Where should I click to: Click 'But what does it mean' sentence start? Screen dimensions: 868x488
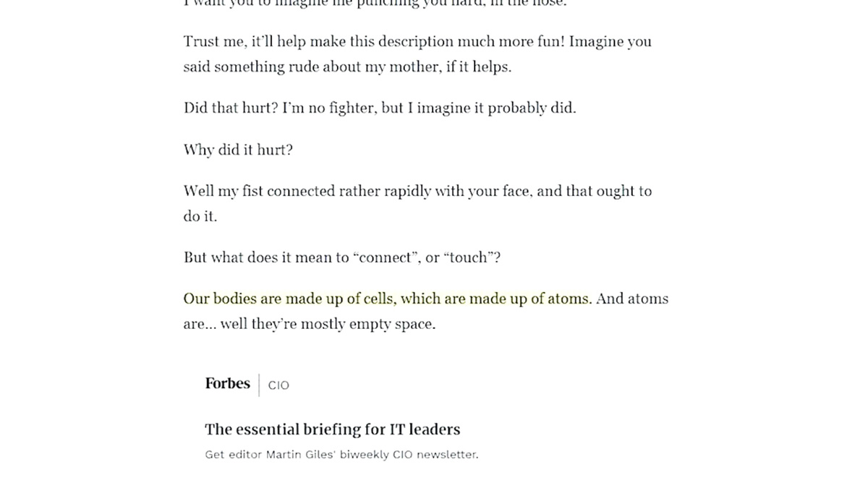pyautogui.click(x=250, y=257)
